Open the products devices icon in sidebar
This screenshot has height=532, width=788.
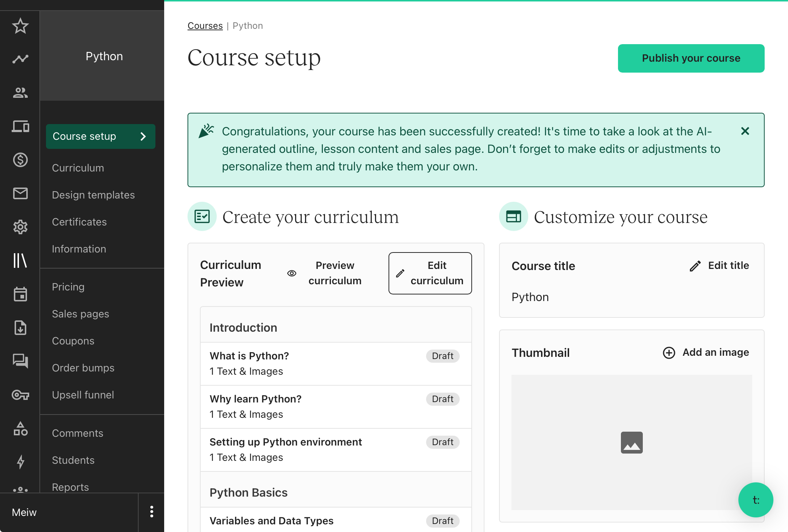(20, 127)
